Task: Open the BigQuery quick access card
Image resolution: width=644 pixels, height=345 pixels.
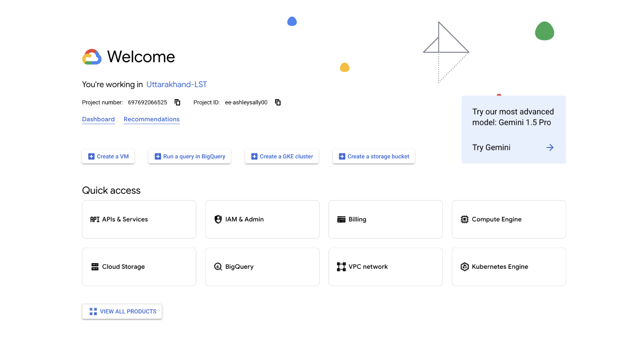Action: [x=262, y=267]
